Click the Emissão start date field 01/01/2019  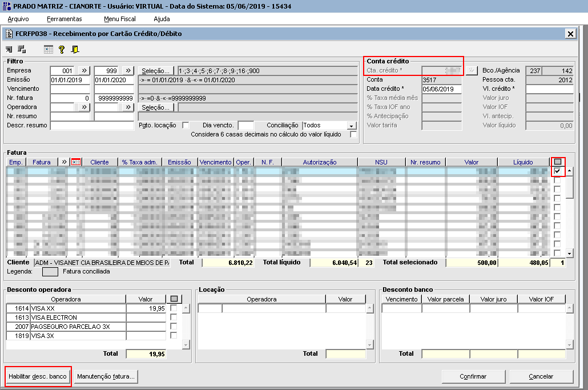pyautogui.click(x=70, y=80)
